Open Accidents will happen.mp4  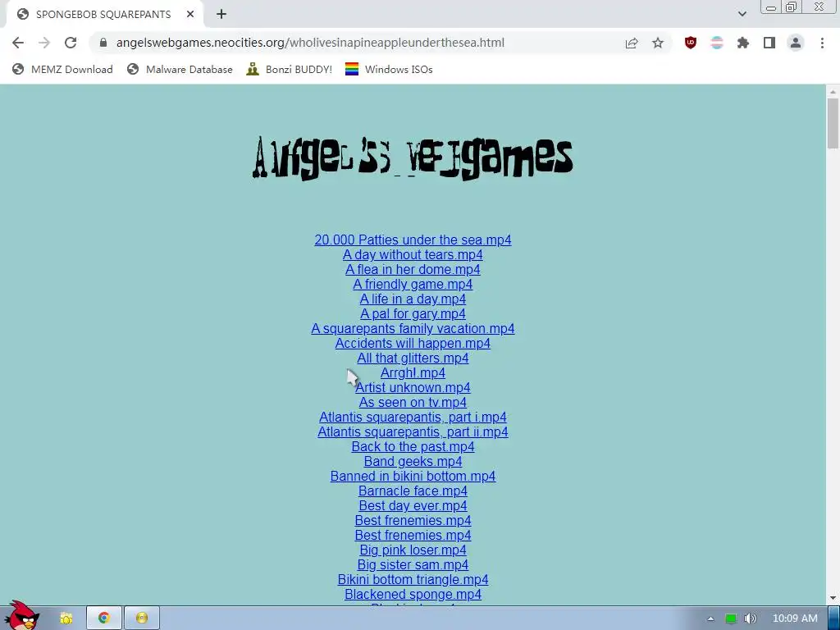point(413,344)
